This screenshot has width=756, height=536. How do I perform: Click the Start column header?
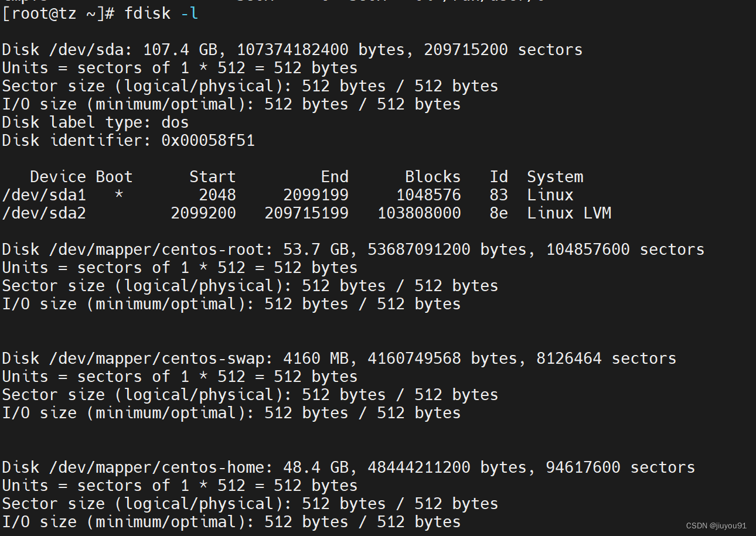click(213, 177)
